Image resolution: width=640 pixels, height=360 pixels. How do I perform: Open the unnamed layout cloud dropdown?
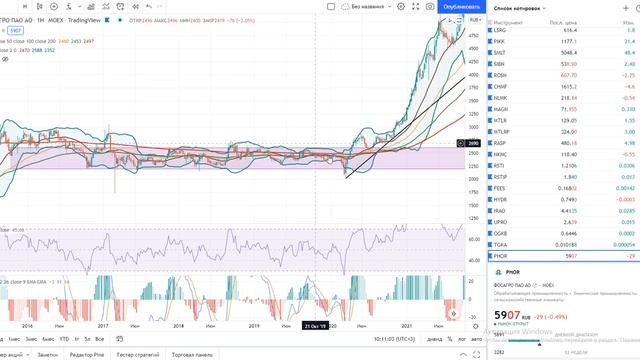pyautogui.click(x=367, y=7)
